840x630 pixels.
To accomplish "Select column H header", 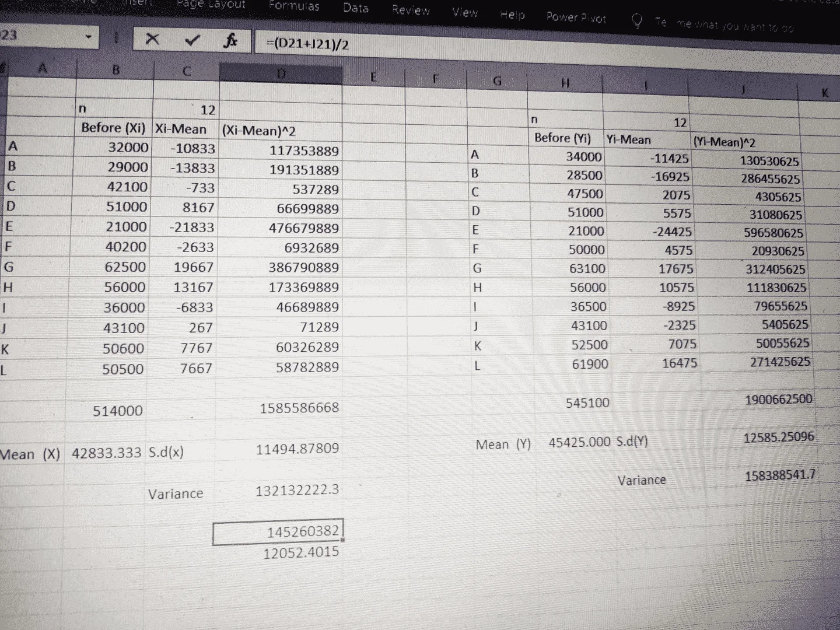I will point(565,84).
